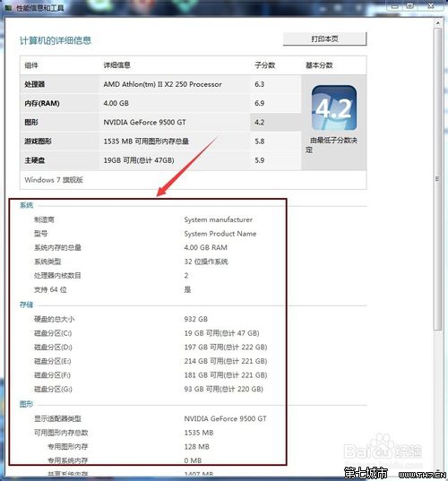
Task: Click the 主硬盘 row label
Action: point(35,160)
